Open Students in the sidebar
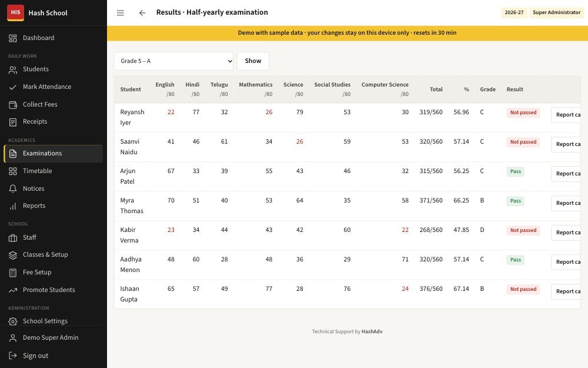The height and width of the screenshot is (368, 588). point(54,69)
